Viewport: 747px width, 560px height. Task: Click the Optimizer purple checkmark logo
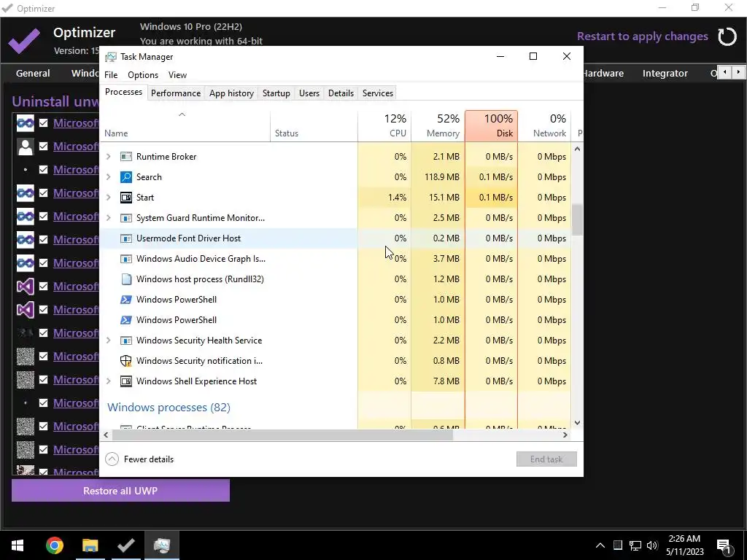24,40
